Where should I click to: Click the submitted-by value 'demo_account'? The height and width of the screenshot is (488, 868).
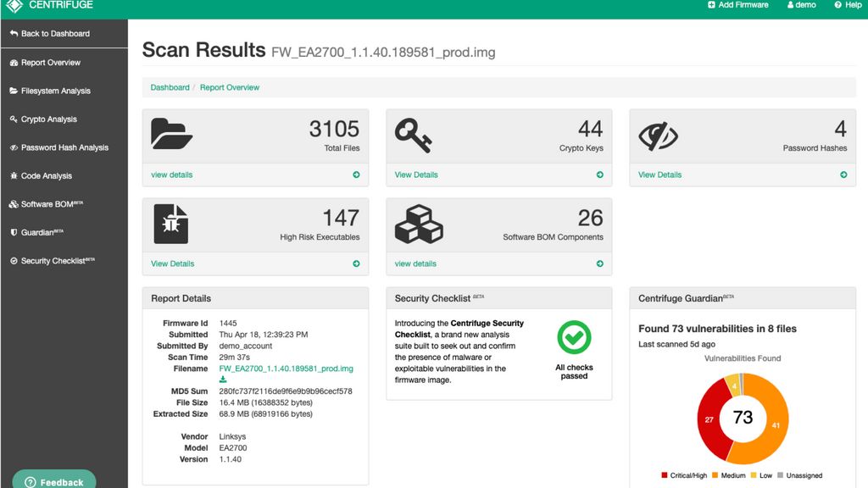pos(246,346)
